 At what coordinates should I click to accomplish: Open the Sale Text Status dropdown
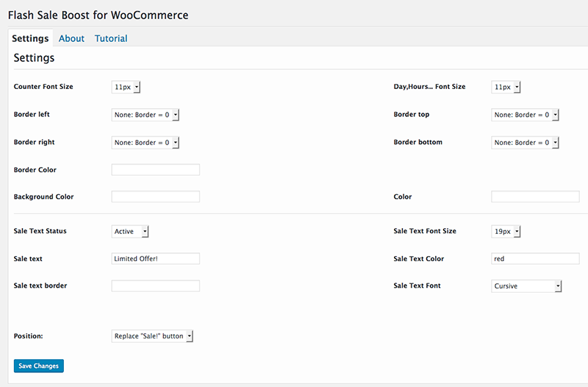(130, 231)
